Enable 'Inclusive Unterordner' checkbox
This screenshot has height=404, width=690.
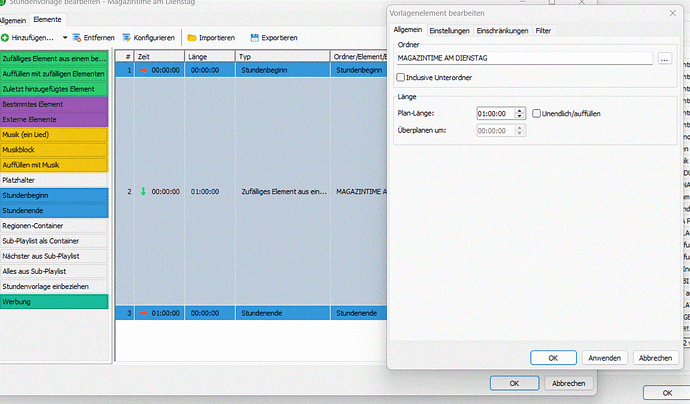point(400,77)
